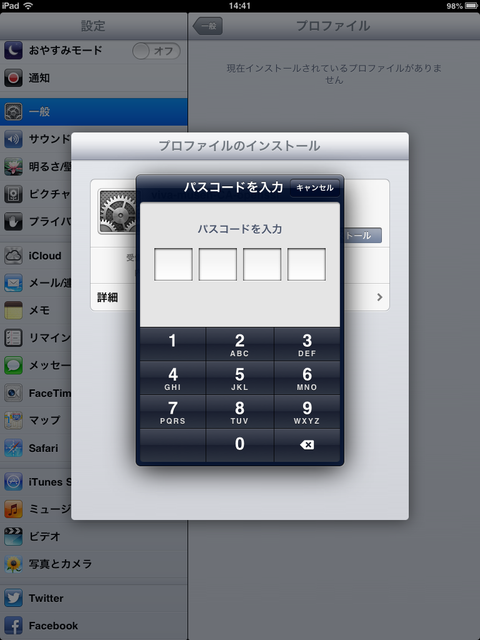Tap the 14:41 clock in status bar
Image resolution: width=480 pixels, height=640 pixels.
coord(240,6)
